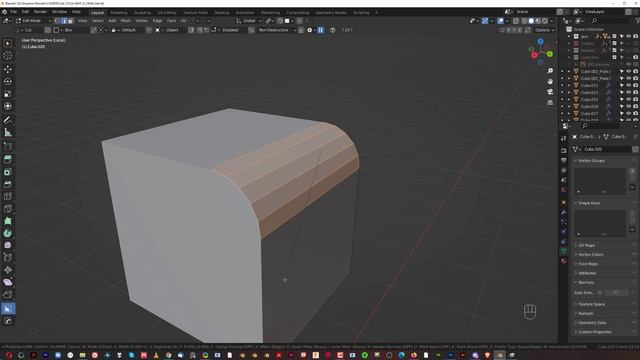This screenshot has height=360, width=640.
Task: Select the Loop Cut tool
Action: tap(8, 197)
